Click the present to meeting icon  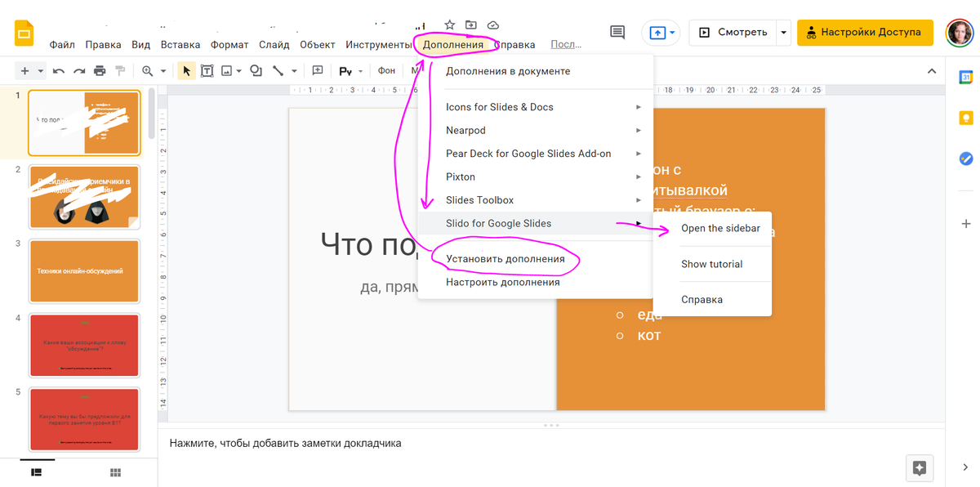click(657, 33)
